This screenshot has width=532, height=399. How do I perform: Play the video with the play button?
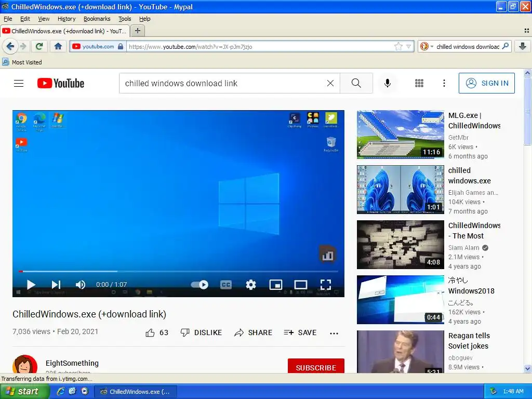(x=31, y=285)
